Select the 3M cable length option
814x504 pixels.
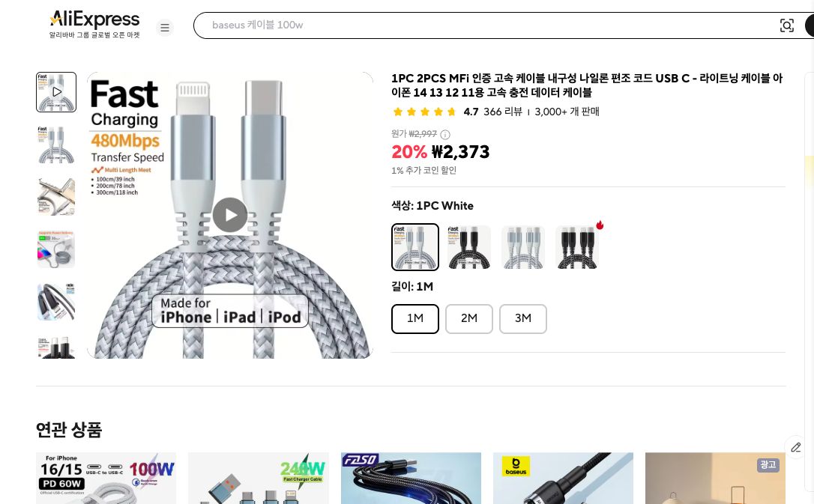tap(523, 318)
